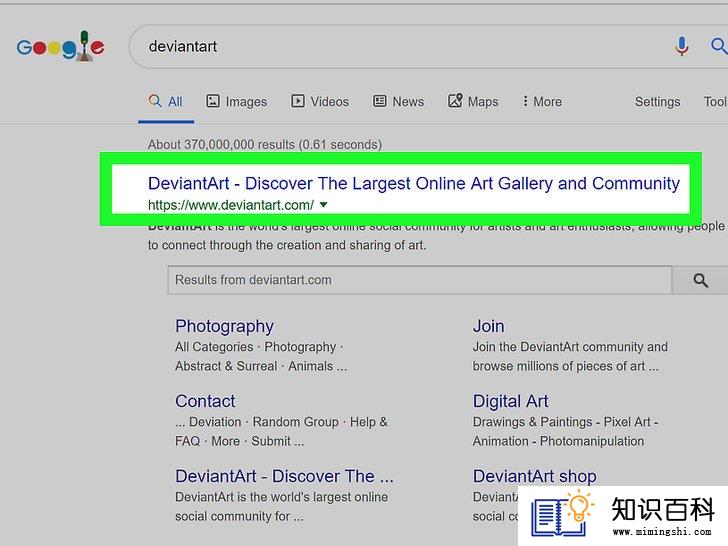
Task: Click the About 370,000,000 results text
Action: pos(265,144)
